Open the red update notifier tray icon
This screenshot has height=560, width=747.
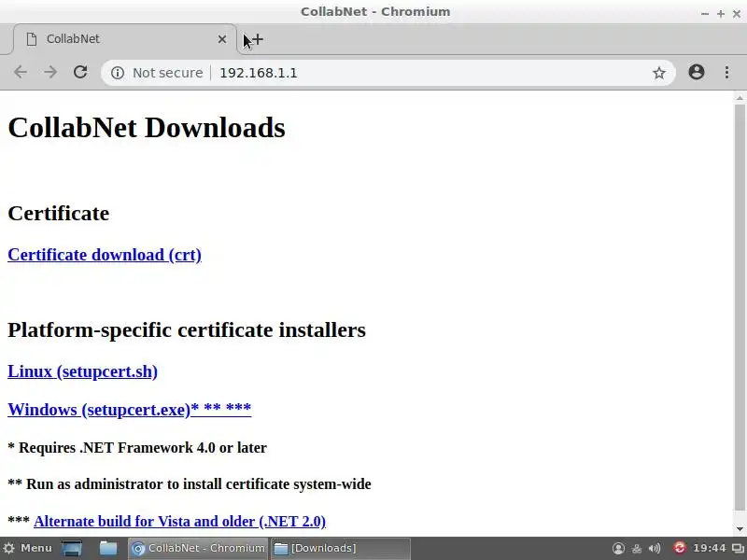point(679,548)
